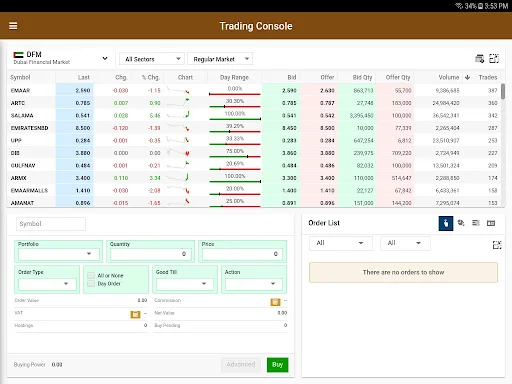Image resolution: width=512 pixels, height=384 pixels.
Task: Open the first All filter in Order List
Action: point(341,243)
